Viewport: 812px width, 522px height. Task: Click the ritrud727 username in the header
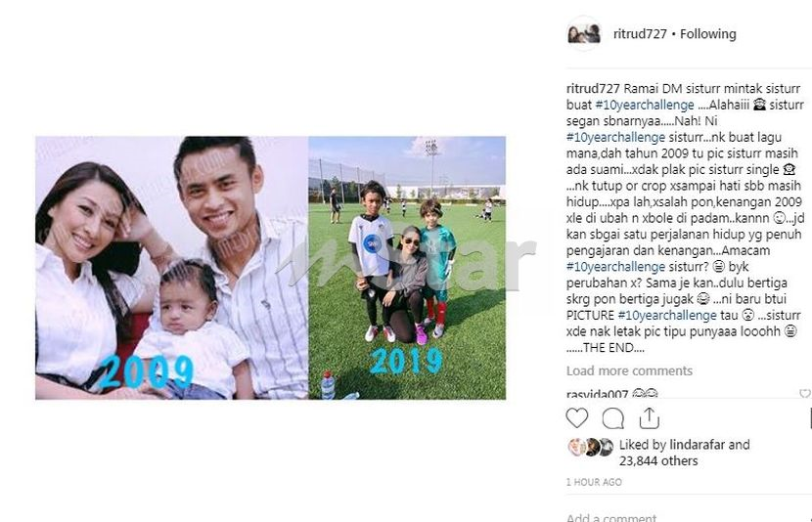[640, 34]
